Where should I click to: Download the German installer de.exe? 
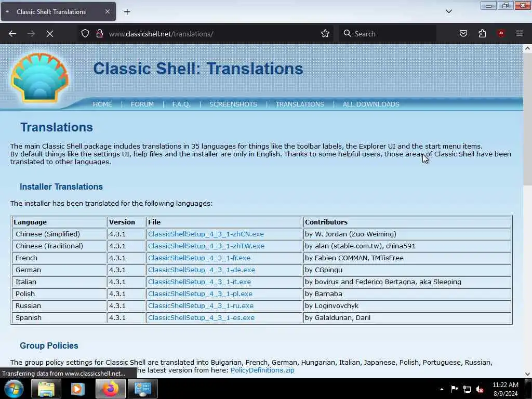(x=202, y=270)
